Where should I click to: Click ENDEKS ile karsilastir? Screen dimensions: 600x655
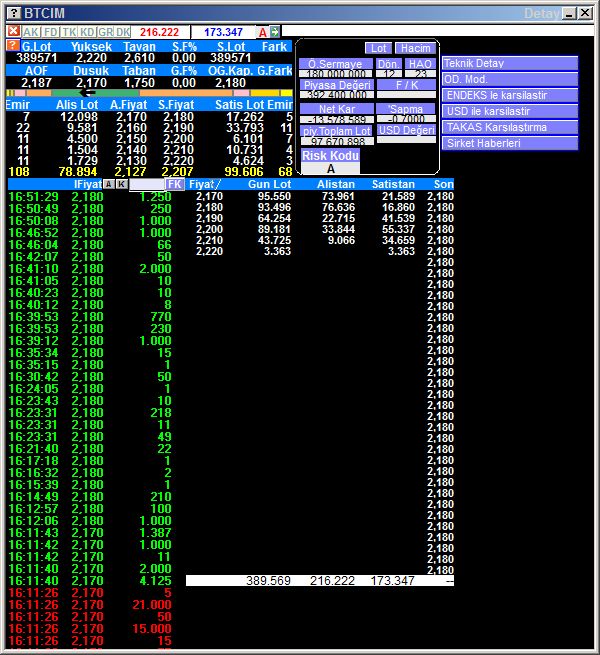[510, 95]
